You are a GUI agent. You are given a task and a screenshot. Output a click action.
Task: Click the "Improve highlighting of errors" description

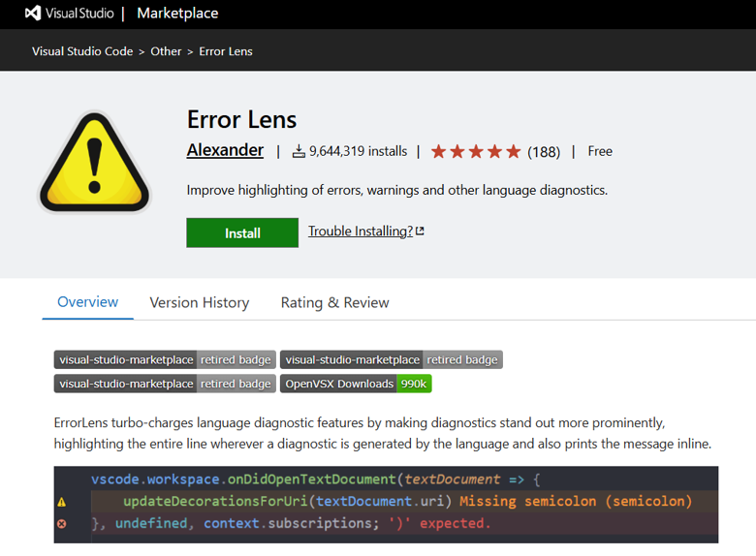(397, 190)
